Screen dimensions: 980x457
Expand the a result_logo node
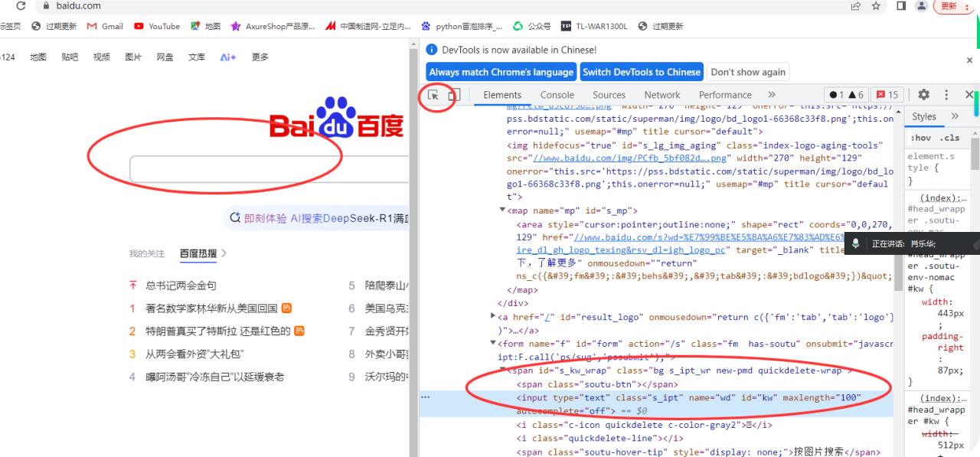tap(493, 316)
